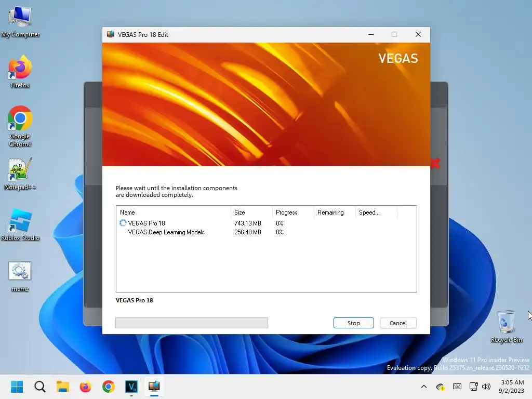Switch to VEGAS app in taskbar
The image size is (532, 399).
click(x=131, y=387)
